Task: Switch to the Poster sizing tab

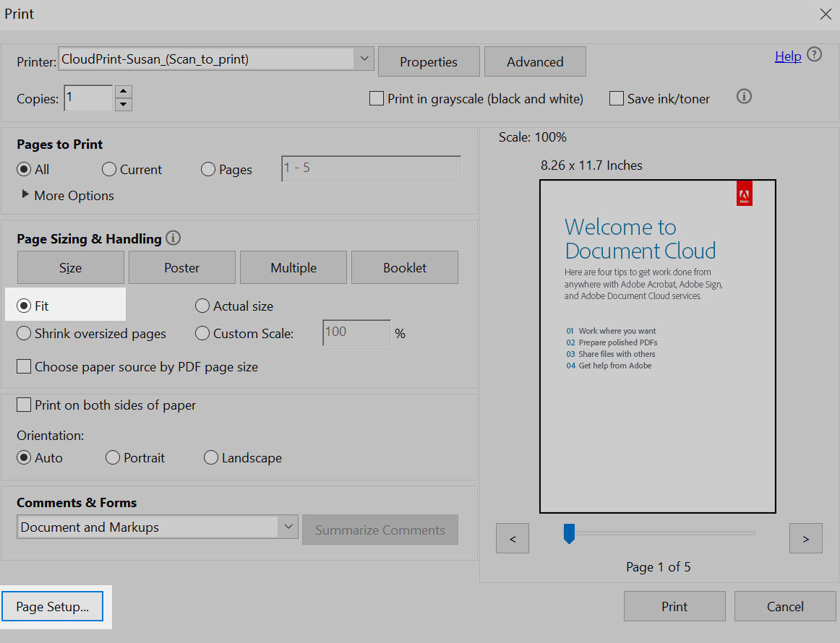Action: pos(181,267)
